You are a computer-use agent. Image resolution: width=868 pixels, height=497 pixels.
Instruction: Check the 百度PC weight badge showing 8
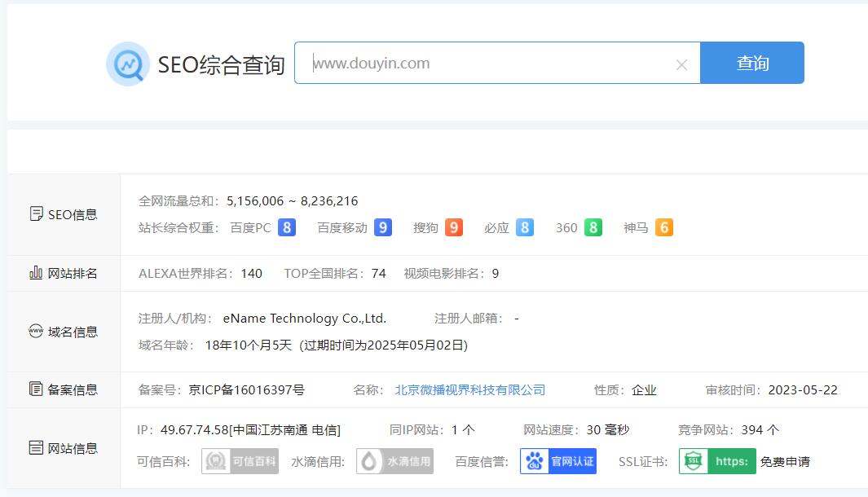287,227
